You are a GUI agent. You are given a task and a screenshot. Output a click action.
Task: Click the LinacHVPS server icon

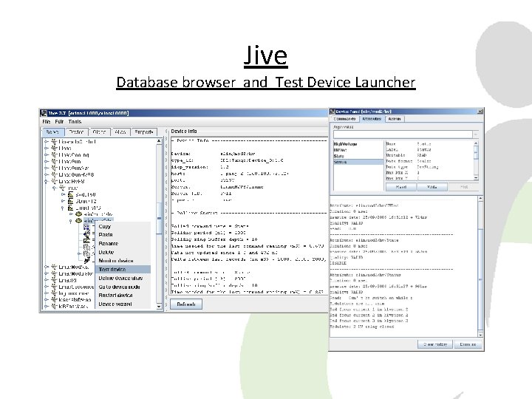(54, 182)
